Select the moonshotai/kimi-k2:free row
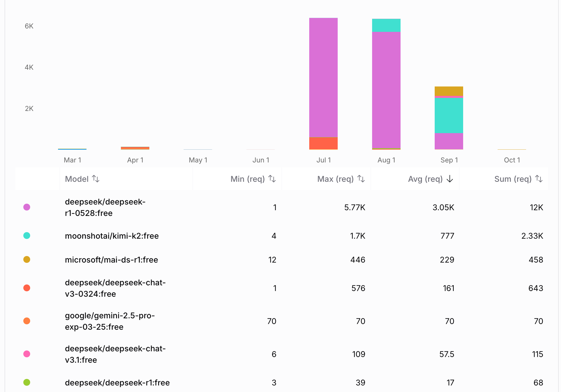Image resolution: width=561 pixels, height=392 pixels. 112,236
